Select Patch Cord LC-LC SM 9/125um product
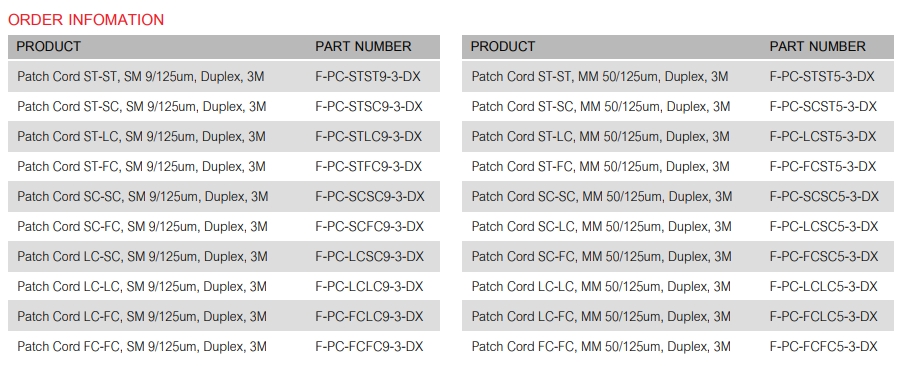 click(x=142, y=286)
